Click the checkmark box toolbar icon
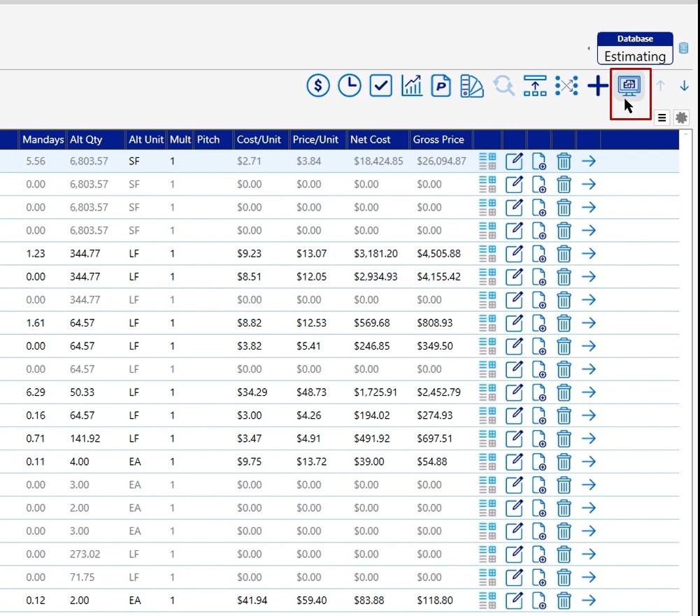The height and width of the screenshot is (616, 700). coord(380,86)
